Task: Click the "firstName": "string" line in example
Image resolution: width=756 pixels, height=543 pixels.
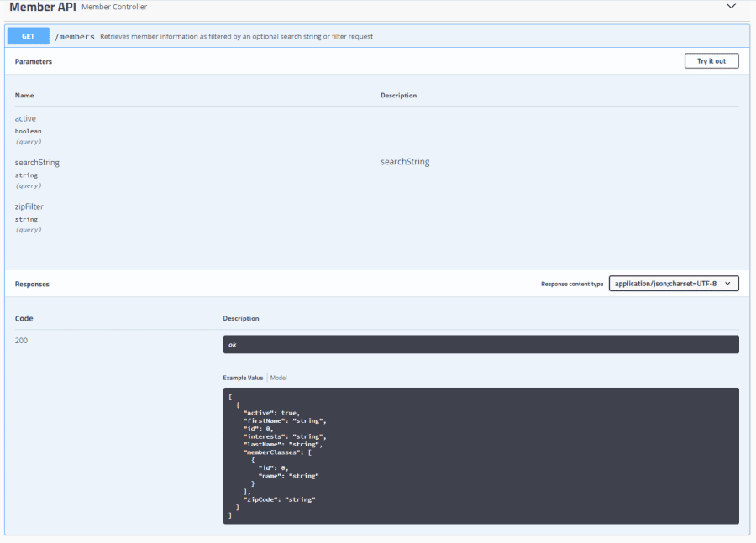Action: pos(285,421)
